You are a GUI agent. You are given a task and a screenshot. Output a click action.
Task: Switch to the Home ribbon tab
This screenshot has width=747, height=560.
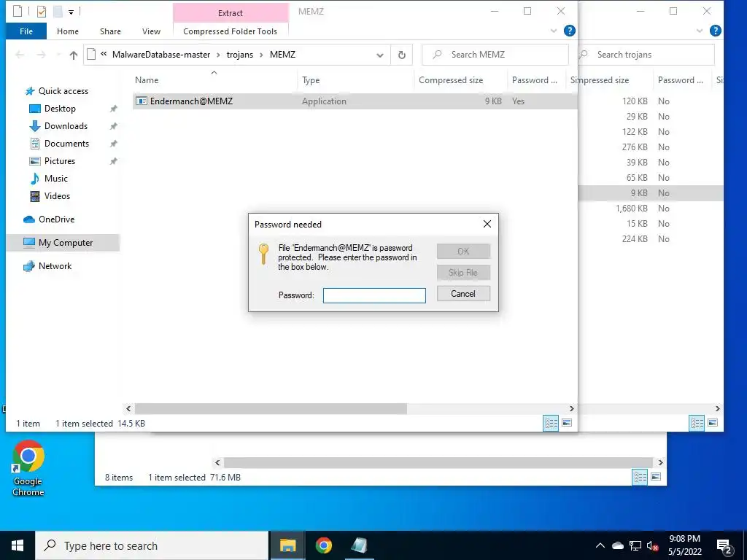(68, 31)
